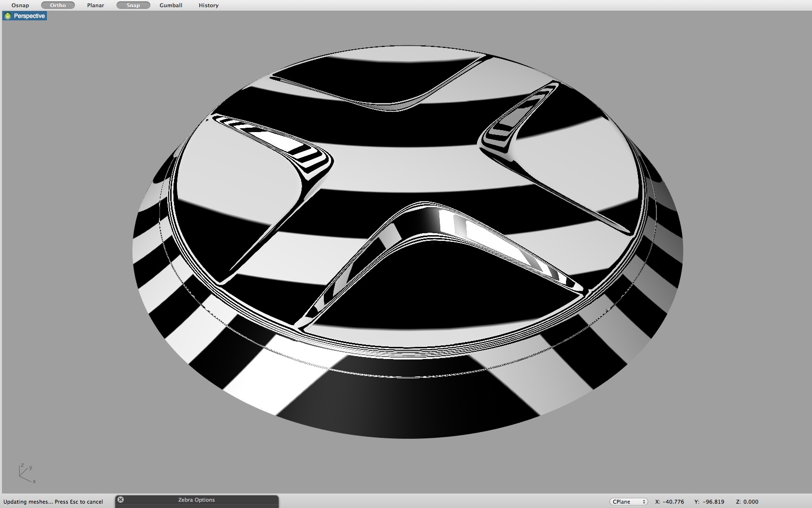
Task: Click the 'Updating meshes' status message
Action: 53,502
